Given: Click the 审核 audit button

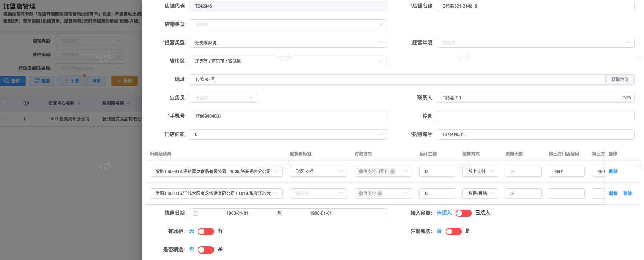Looking at the screenshot, I should coord(96,81).
